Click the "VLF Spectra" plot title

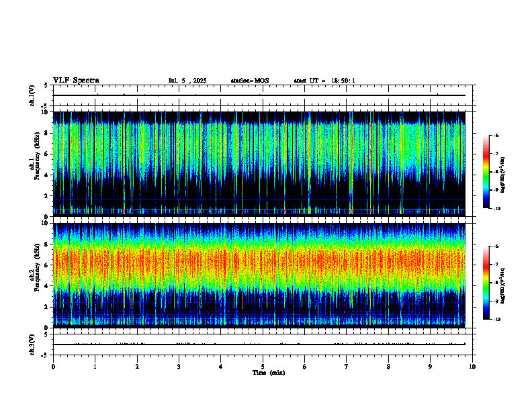click(76, 81)
